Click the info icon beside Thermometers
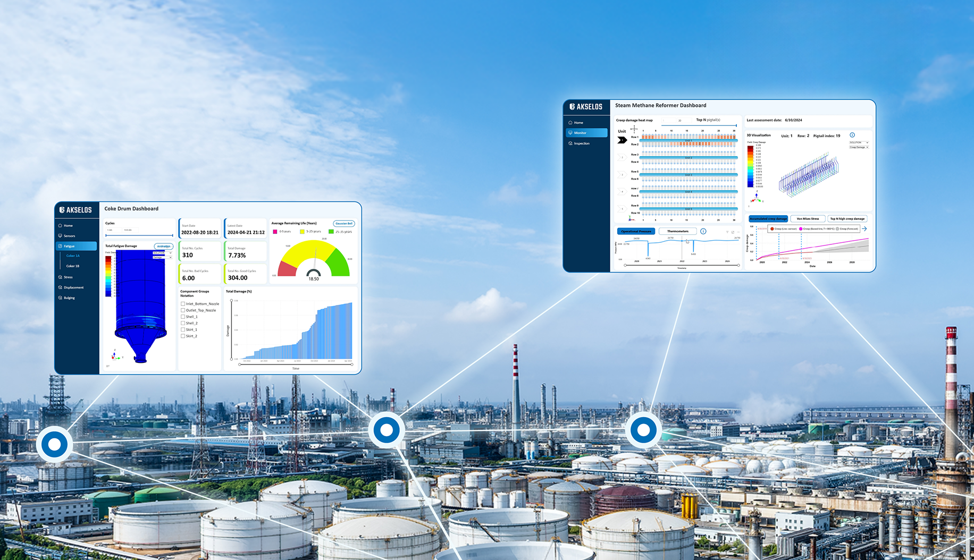The image size is (974, 560). click(703, 232)
